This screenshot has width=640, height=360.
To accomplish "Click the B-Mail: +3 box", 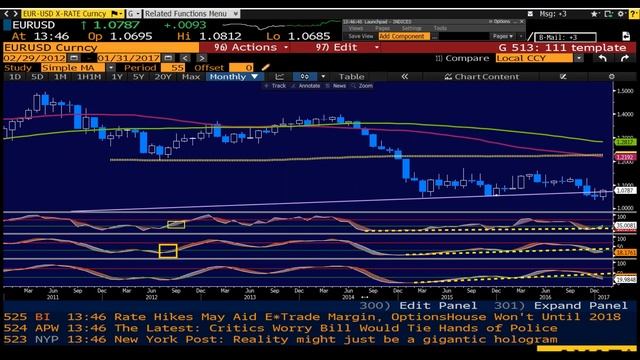I will point(566,37).
